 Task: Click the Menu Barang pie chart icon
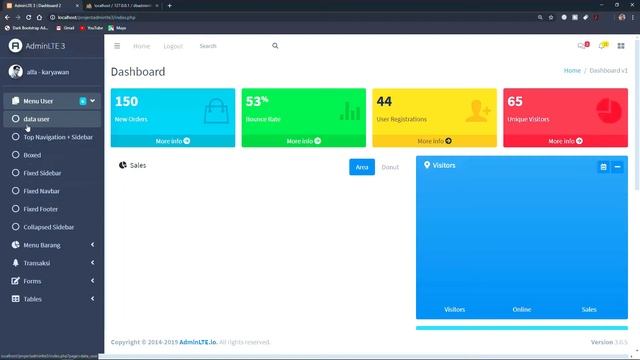[16, 245]
